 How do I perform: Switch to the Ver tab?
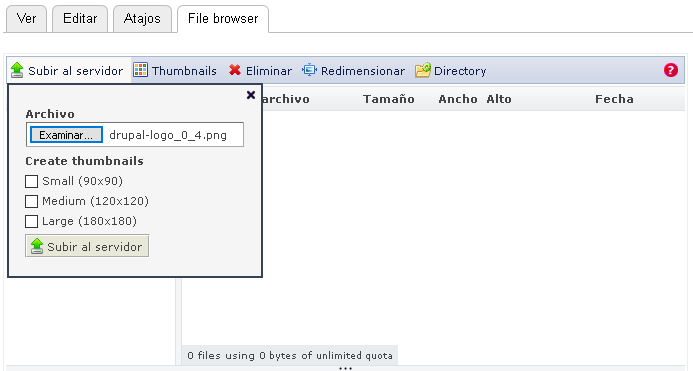coord(26,19)
